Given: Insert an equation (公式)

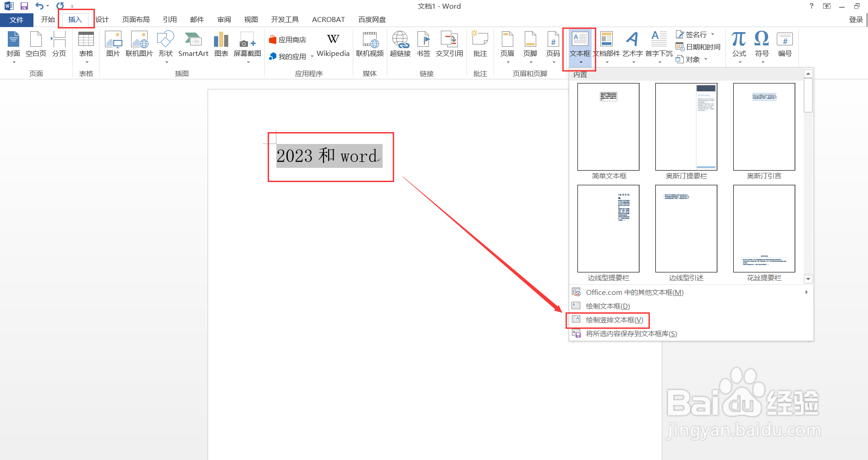Looking at the screenshot, I should [x=739, y=46].
